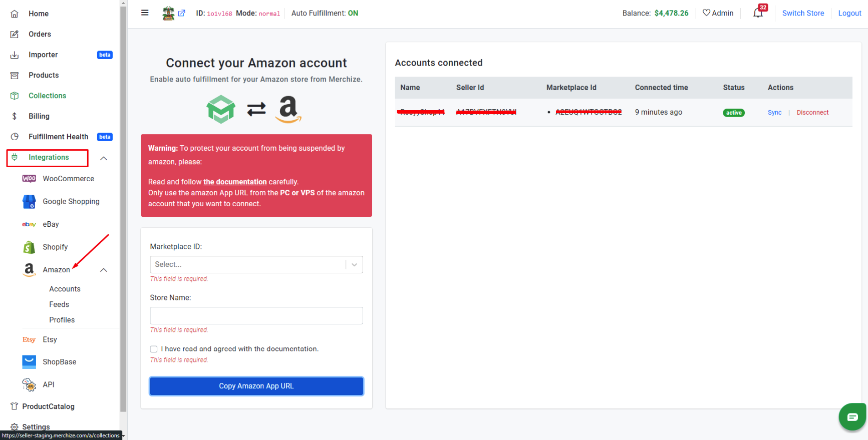Click the Shopify bag icon
Image resolution: width=868 pixels, height=440 pixels.
point(29,247)
